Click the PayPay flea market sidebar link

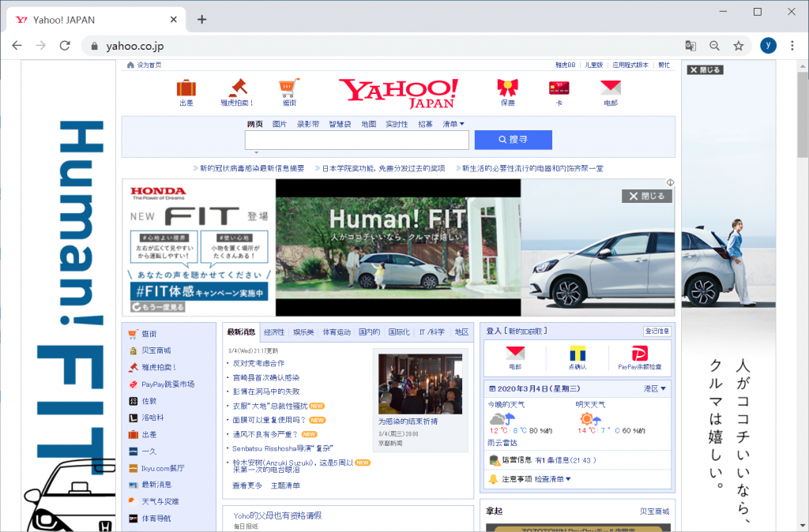[x=167, y=384]
